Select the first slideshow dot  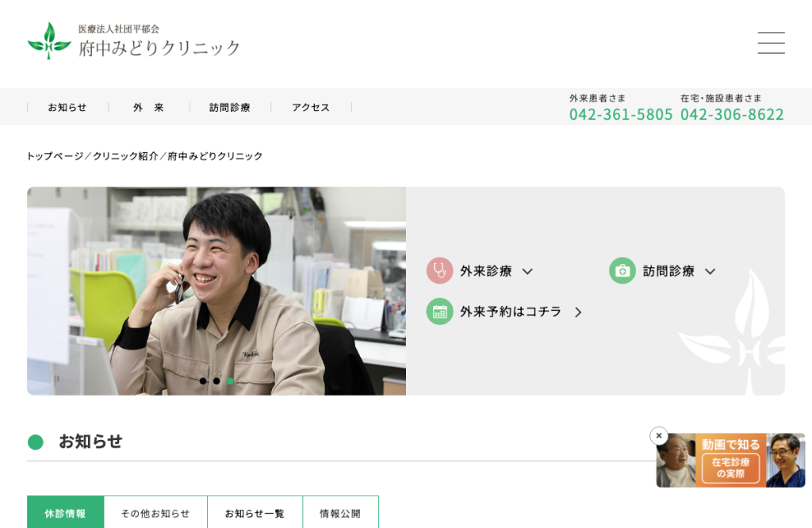pos(203,381)
